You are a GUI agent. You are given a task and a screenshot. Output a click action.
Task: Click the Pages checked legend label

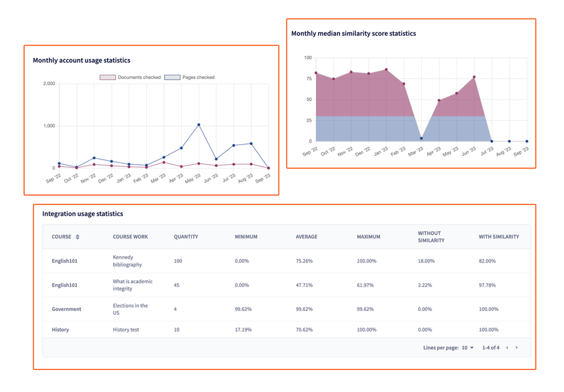198,77
